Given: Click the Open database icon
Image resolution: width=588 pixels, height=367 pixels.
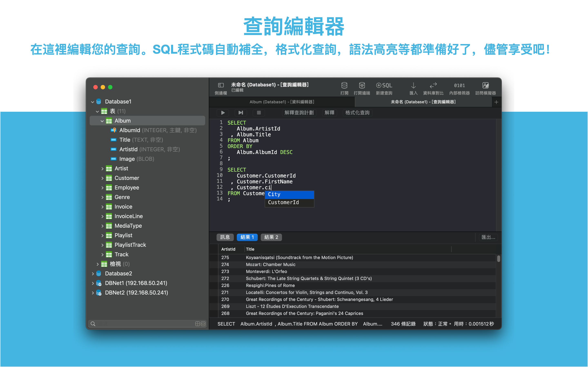Looking at the screenshot, I should click(344, 85).
